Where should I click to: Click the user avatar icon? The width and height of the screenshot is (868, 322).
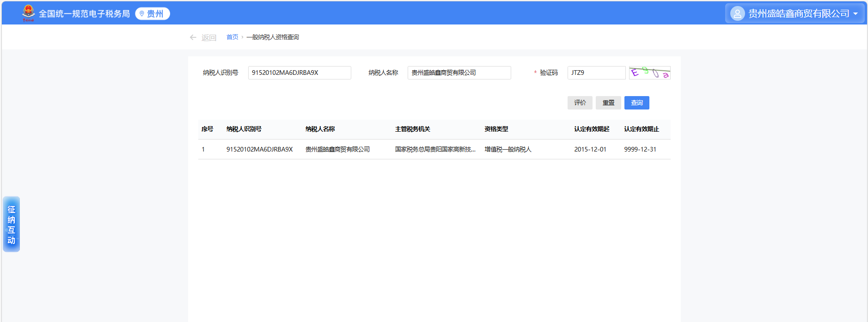(x=737, y=14)
